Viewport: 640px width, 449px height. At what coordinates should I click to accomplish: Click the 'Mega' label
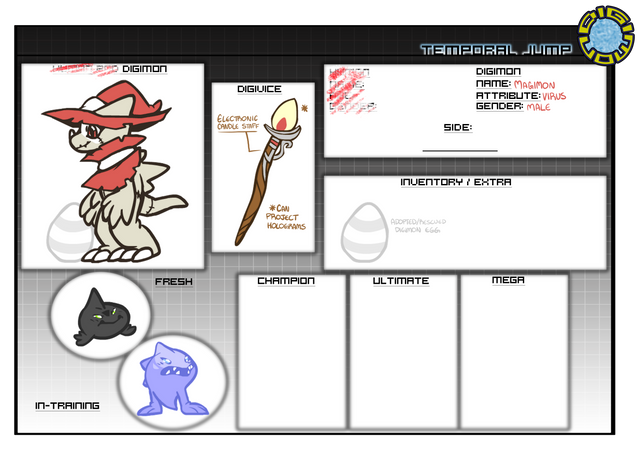[508, 280]
